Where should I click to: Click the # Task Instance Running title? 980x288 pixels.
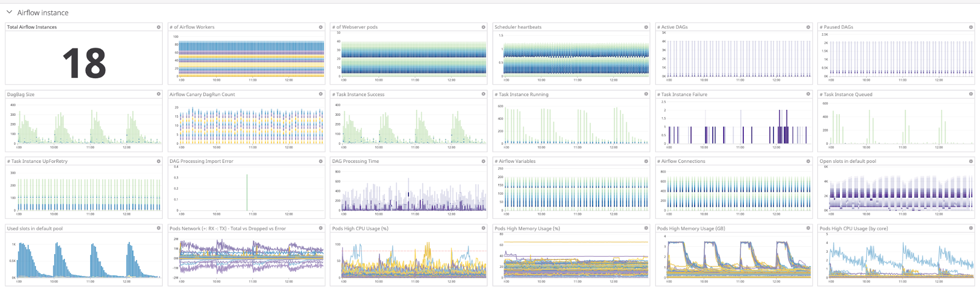click(522, 94)
